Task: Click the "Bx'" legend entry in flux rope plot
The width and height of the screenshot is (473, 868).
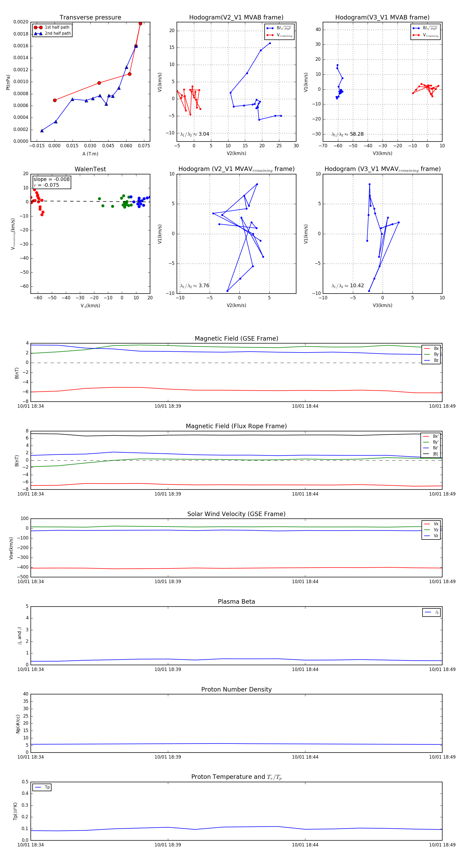Action: pos(431,436)
